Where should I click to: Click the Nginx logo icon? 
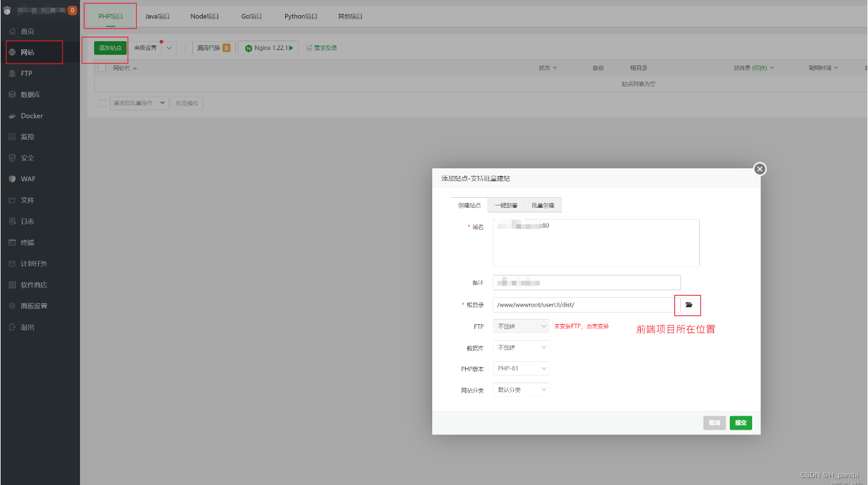coord(249,48)
